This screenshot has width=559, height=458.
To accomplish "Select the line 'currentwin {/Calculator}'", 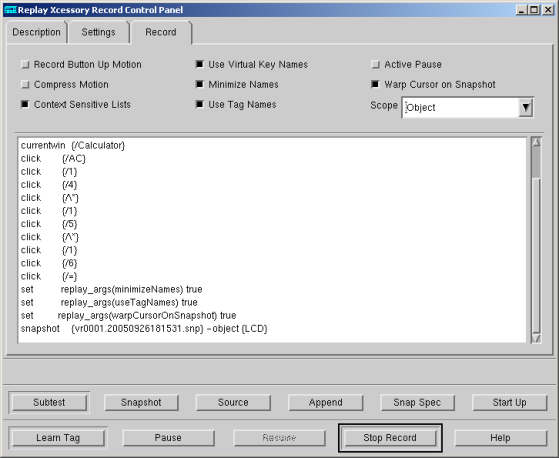I will [73, 145].
